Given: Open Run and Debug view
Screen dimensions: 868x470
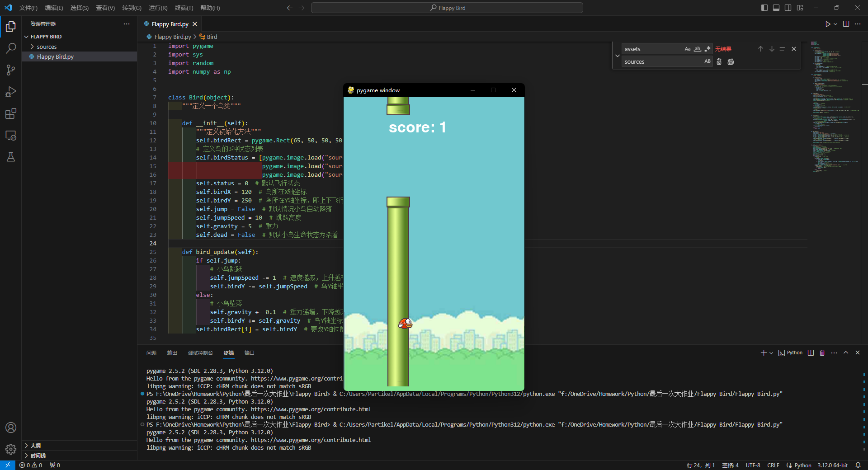Looking at the screenshot, I should coord(11,92).
